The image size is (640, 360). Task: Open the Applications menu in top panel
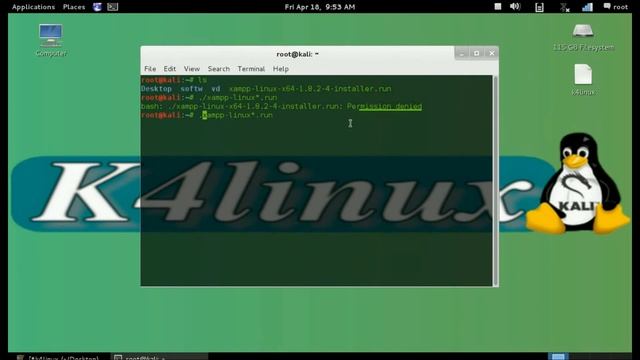33,7
